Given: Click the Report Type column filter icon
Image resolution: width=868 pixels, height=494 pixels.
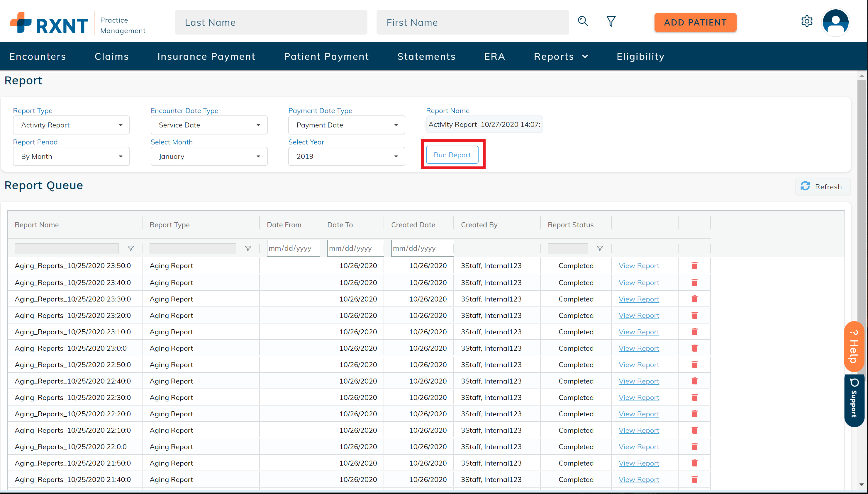Looking at the screenshot, I should click(248, 248).
